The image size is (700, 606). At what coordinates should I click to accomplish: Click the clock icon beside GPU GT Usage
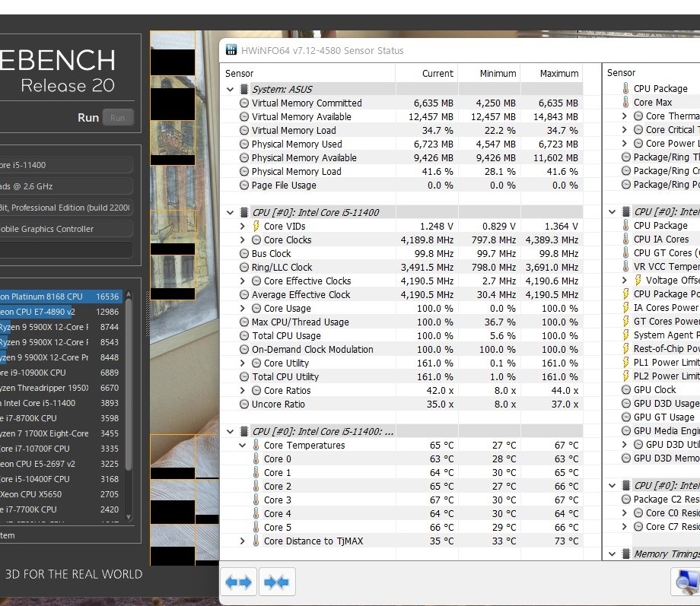coord(626,417)
